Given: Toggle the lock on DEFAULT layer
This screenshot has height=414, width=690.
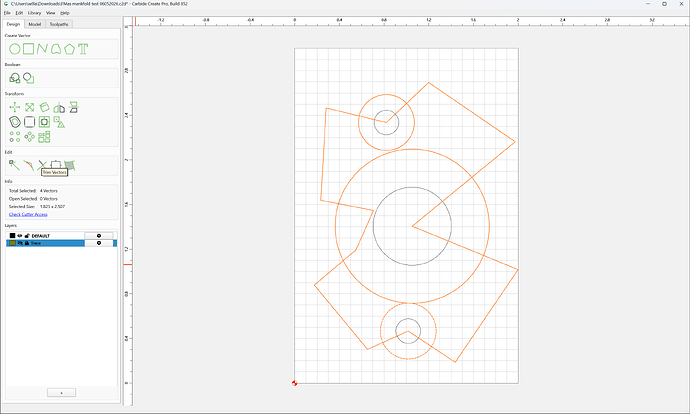Looking at the screenshot, I should tap(27, 236).
